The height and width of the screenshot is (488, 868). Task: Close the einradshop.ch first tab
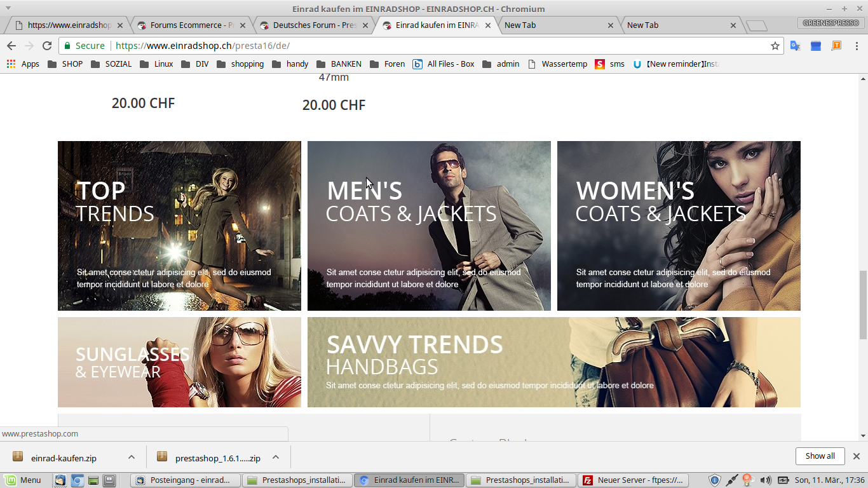pyautogui.click(x=120, y=25)
